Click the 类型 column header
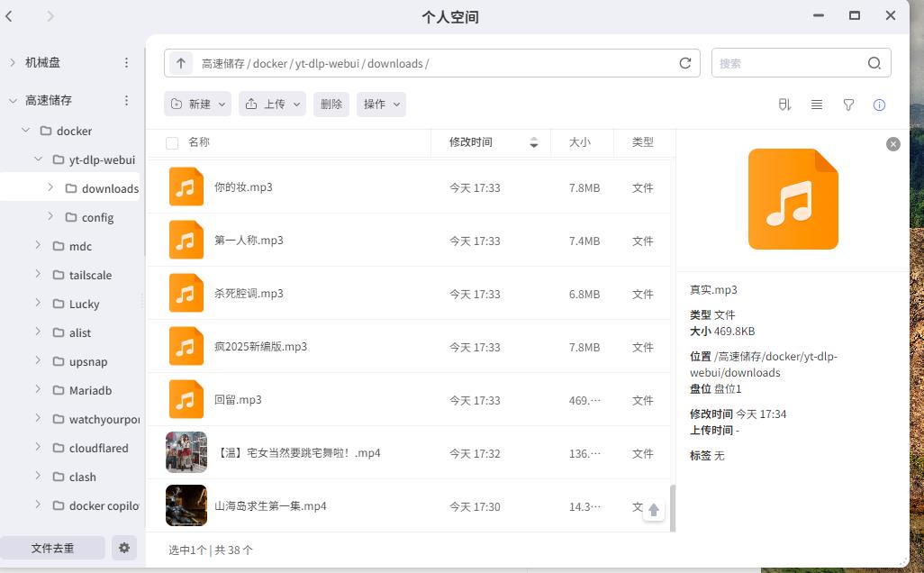The width and height of the screenshot is (924, 573). click(x=642, y=142)
